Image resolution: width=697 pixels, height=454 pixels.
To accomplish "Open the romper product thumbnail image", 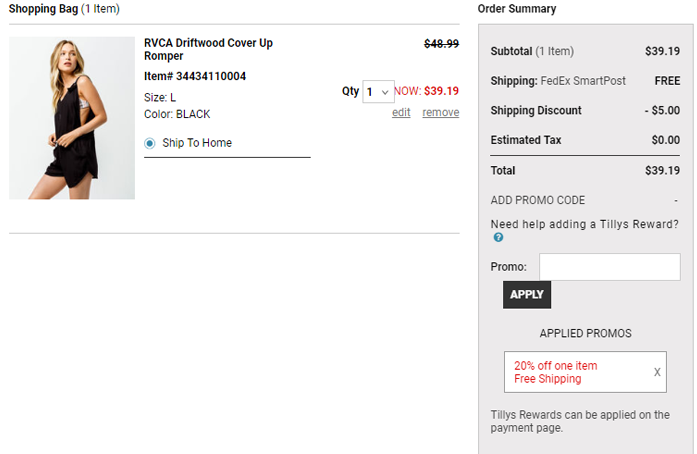I will [72, 118].
